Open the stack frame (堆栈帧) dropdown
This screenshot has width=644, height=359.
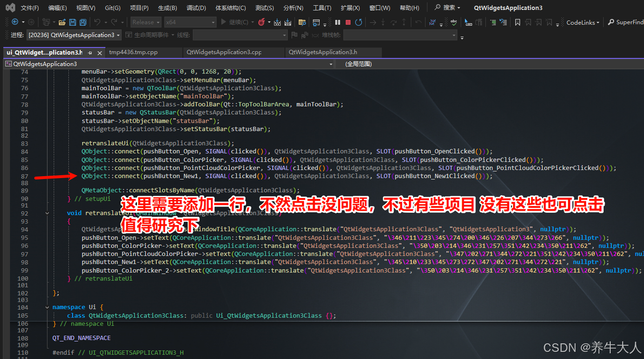click(x=400, y=35)
